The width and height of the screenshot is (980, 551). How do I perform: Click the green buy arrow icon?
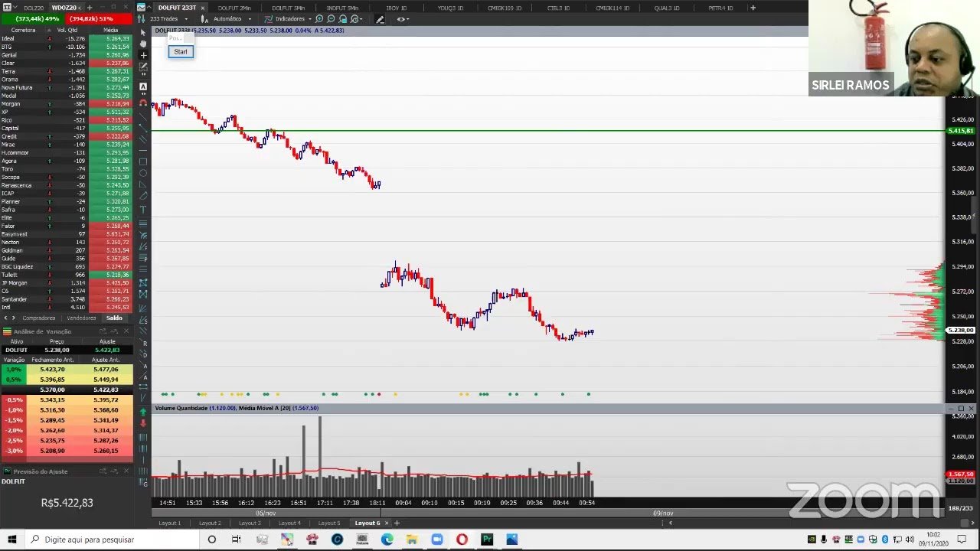tap(143, 412)
